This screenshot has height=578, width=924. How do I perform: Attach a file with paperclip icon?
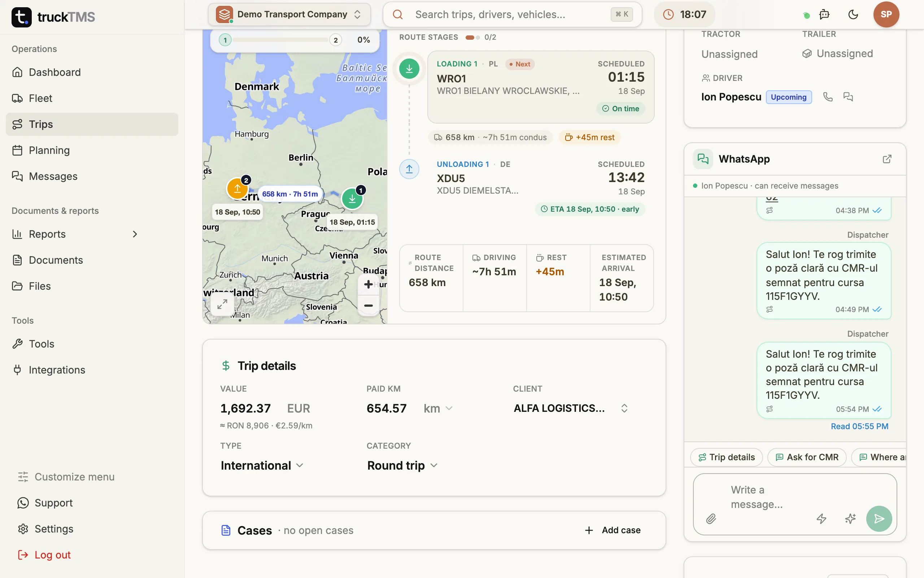click(x=711, y=519)
